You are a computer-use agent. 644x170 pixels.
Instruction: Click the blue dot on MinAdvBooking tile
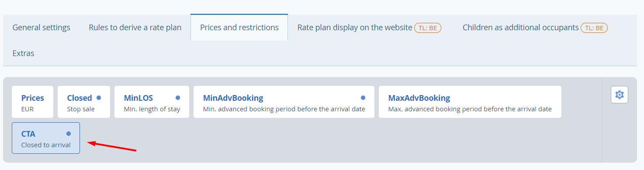coord(363,98)
